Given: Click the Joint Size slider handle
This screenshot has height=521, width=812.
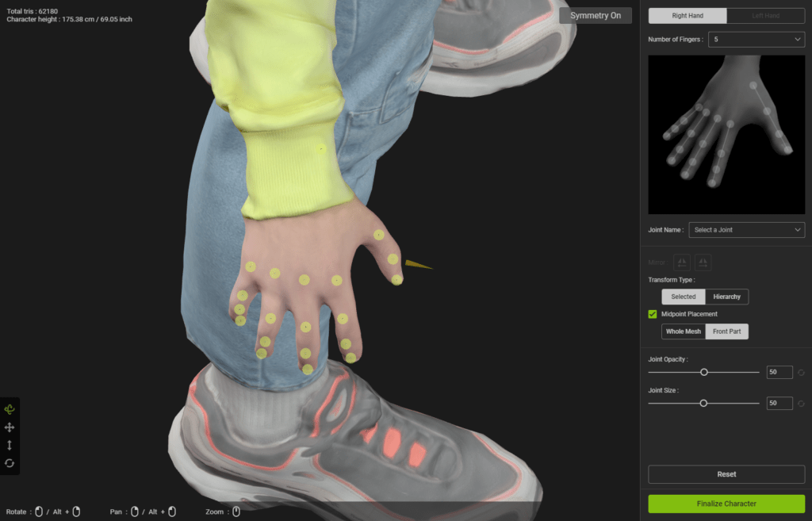Looking at the screenshot, I should pos(703,404).
